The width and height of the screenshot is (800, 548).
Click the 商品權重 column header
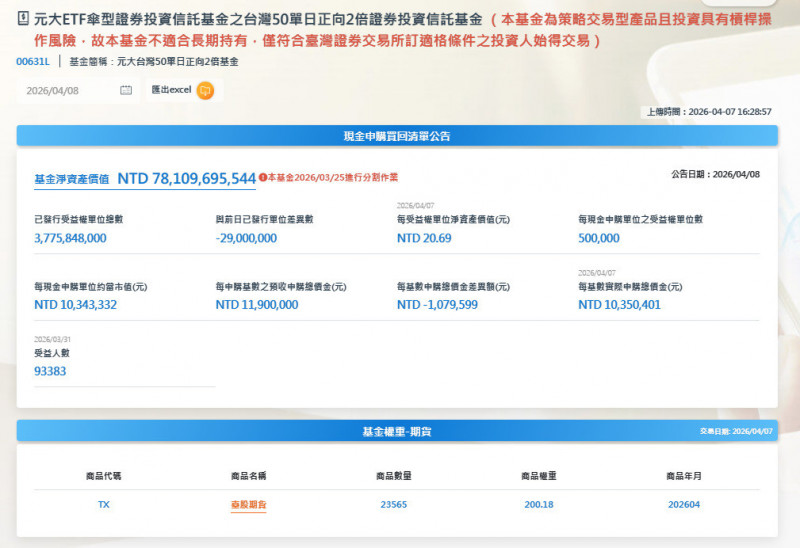[539, 476]
